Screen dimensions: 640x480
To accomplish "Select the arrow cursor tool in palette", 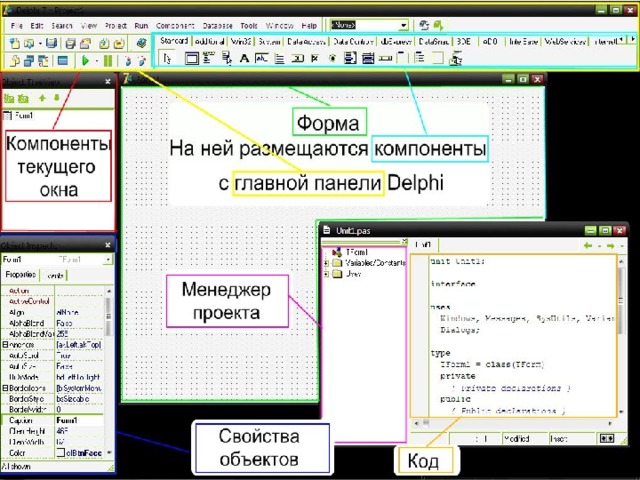I will point(167,59).
